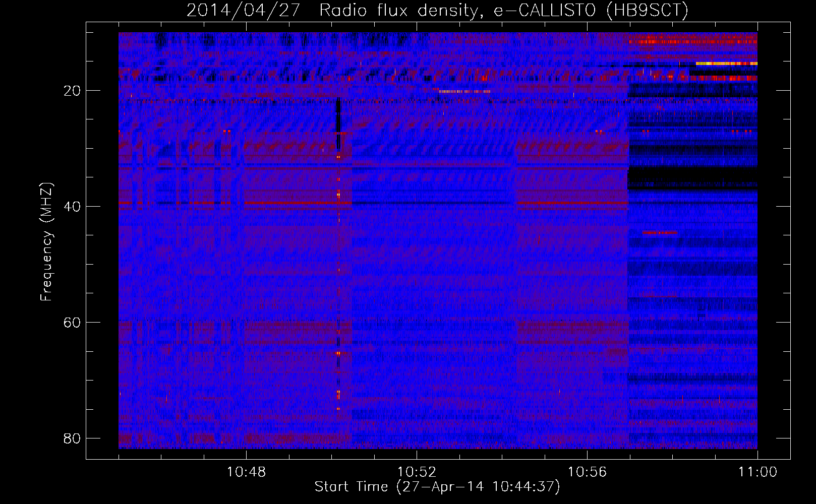Click the short red streak near 45 MHz after 10:57
The width and height of the screenshot is (816, 504).
click(x=660, y=232)
